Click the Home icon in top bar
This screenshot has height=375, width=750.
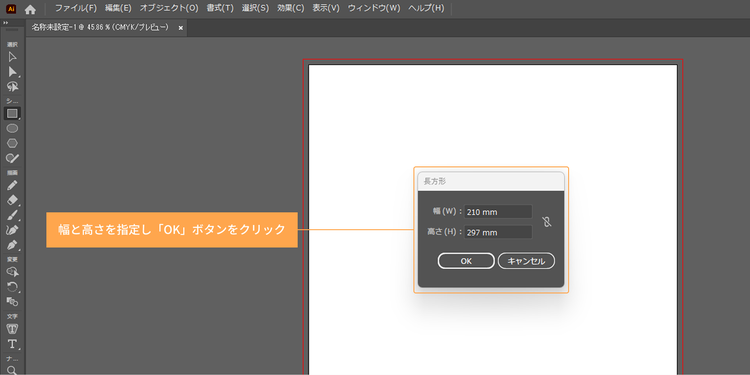30,9
